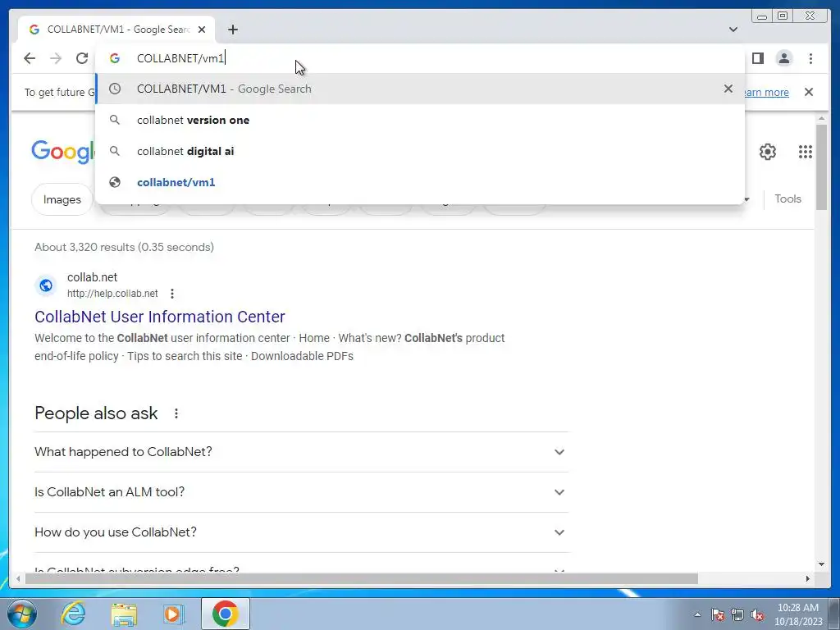The width and height of the screenshot is (840, 630).
Task: Close the COLLABNET/VM1 Google Search tab
Action: click(x=202, y=30)
